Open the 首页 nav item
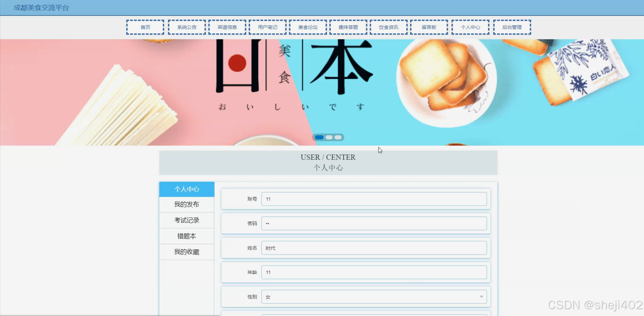This screenshot has height=316, width=644. 145,27
